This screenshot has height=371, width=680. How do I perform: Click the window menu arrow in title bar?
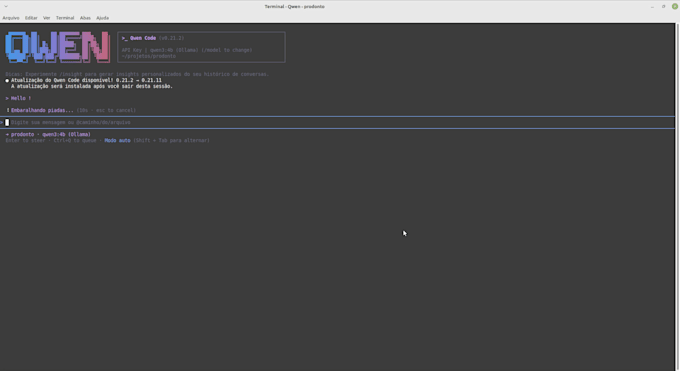(6, 6)
